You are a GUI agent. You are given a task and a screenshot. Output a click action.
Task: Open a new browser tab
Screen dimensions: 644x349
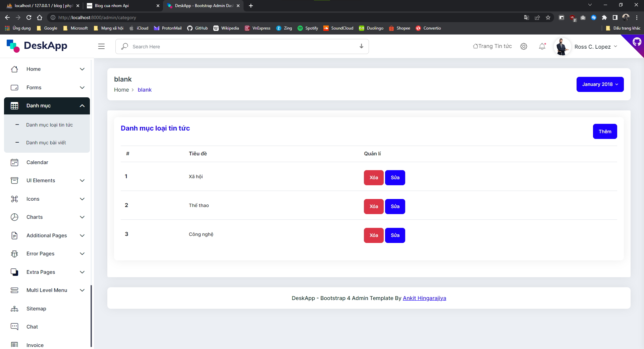click(251, 6)
